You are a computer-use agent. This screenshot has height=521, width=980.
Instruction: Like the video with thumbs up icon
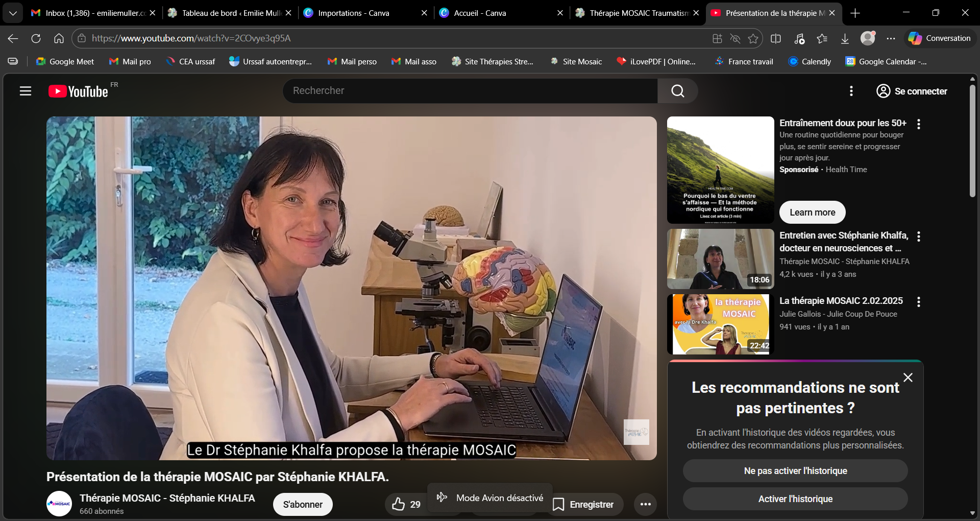(399, 505)
